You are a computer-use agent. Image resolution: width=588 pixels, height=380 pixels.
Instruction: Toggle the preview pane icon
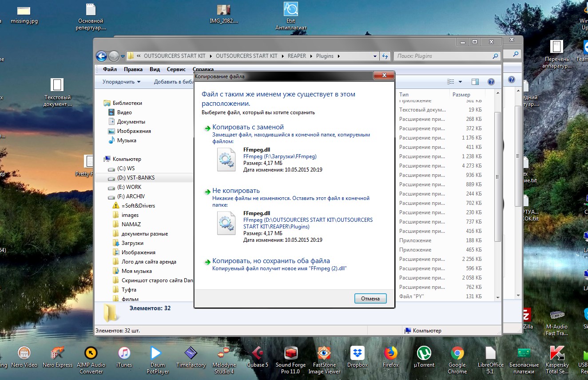coord(475,82)
